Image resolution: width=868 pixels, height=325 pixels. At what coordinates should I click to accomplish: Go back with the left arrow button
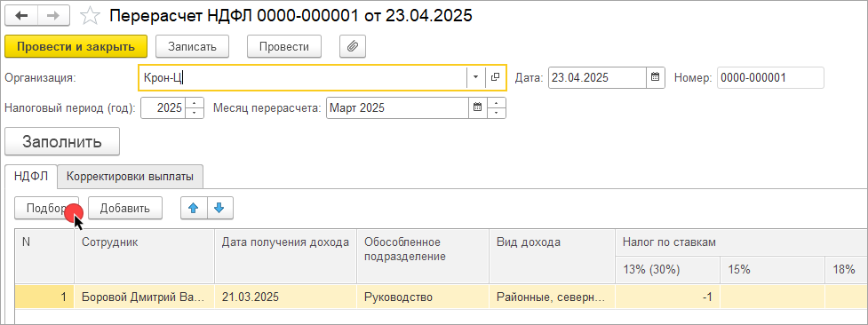point(22,15)
